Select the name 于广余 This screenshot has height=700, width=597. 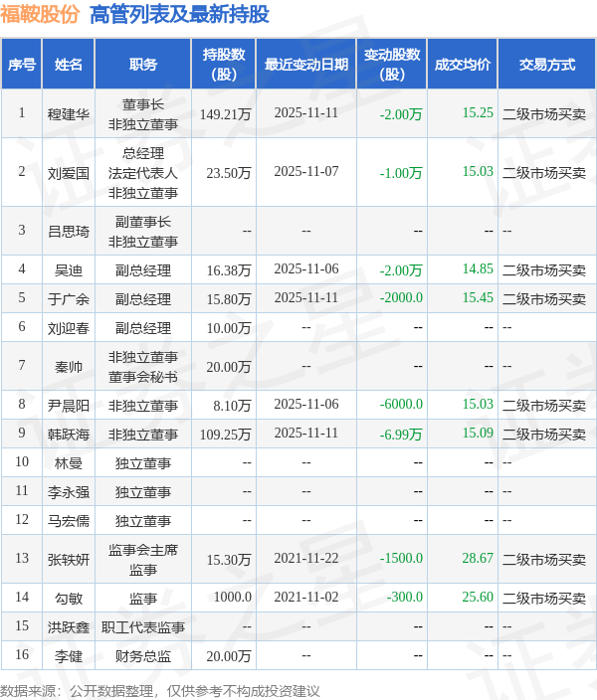[x=69, y=299]
